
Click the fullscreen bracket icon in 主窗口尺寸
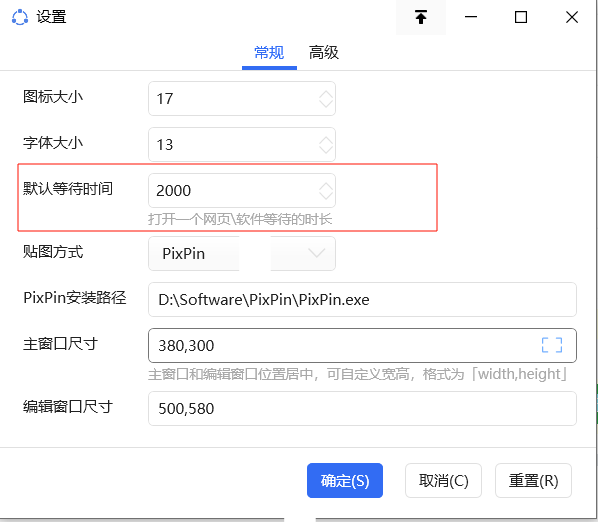tap(551, 345)
